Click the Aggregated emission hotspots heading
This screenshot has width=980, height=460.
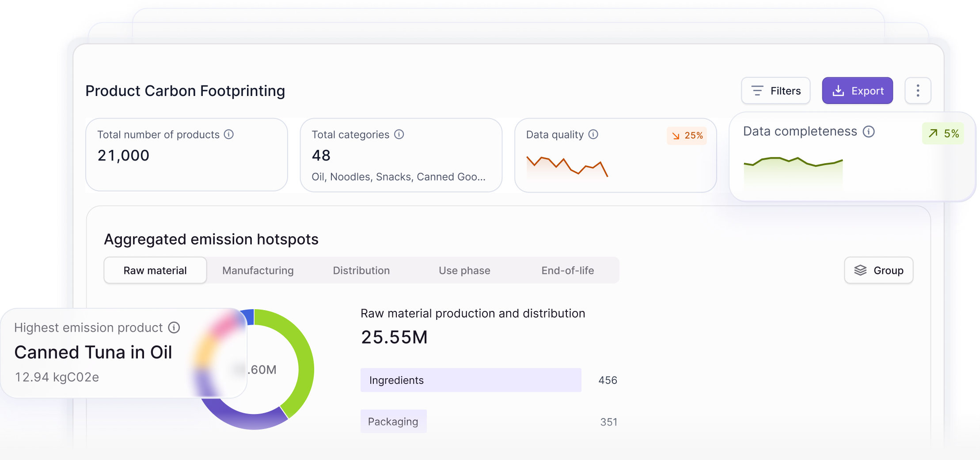click(x=211, y=239)
